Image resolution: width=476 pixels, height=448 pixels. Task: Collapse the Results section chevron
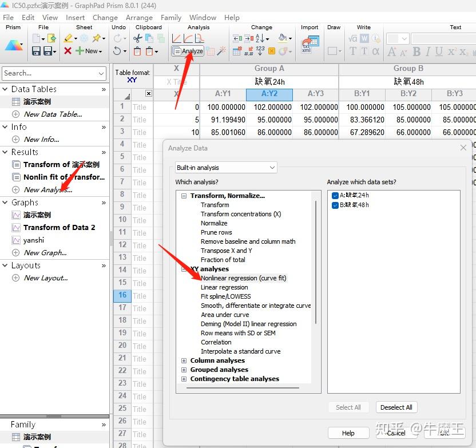[5, 152]
